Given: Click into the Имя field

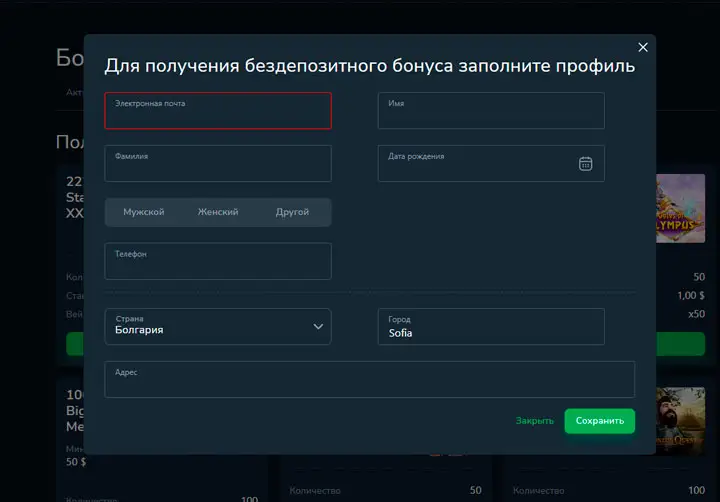Looking at the screenshot, I should click(x=490, y=111).
